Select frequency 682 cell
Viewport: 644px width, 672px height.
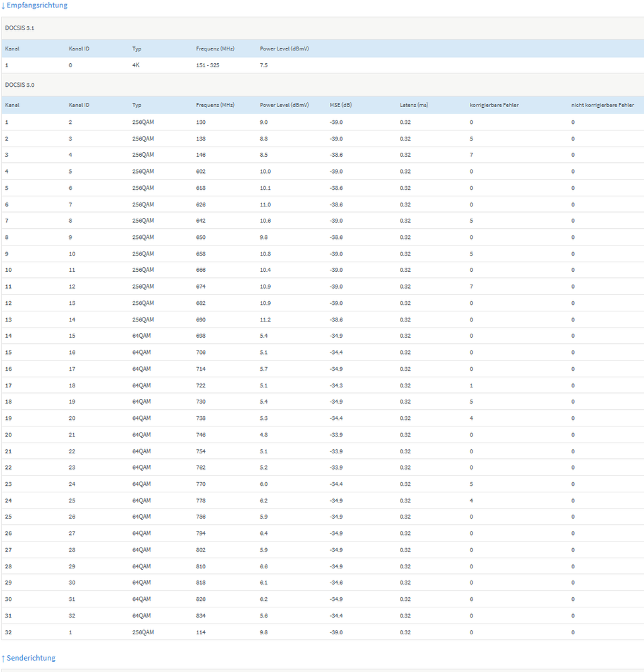[201, 303]
